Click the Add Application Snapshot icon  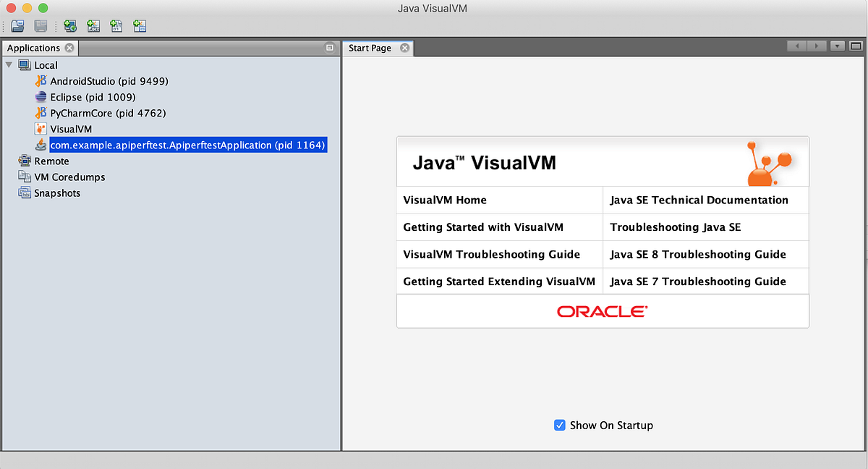point(140,25)
